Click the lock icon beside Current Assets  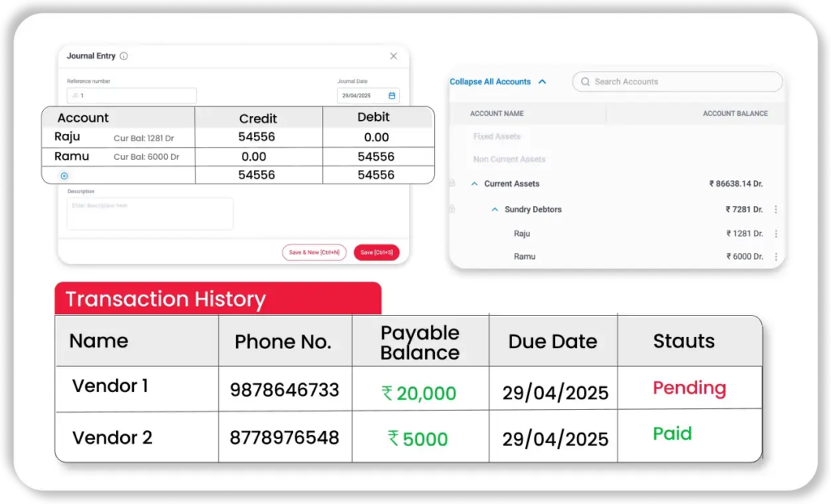point(452,184)
